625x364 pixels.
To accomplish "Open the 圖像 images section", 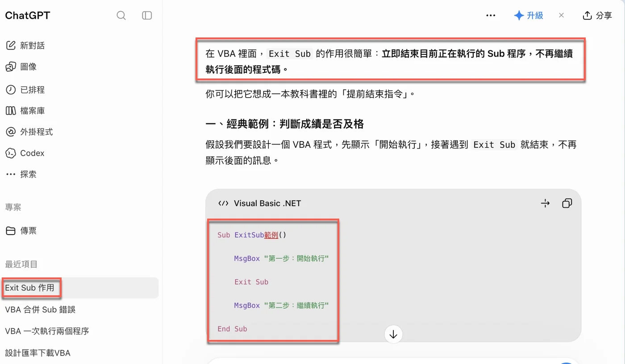I will 21,67.
